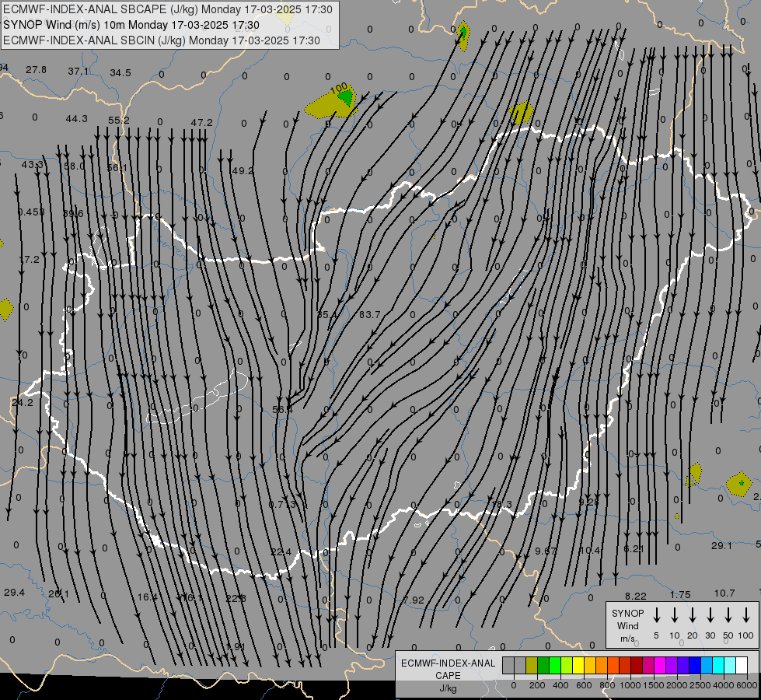761x700 pixels.
Task: Click the green CAPE blob labeled 100
Action: [346, 97]
